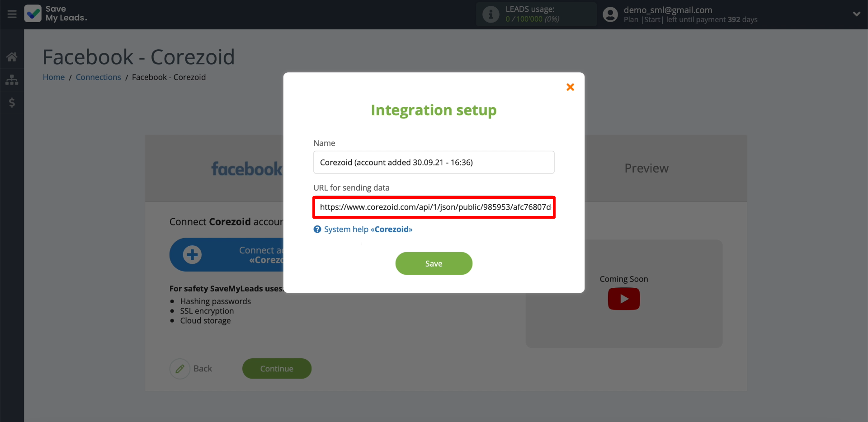Click the LEADS usage info icon
This screenshot has height=422, width=868.
[x=491, y=14]
